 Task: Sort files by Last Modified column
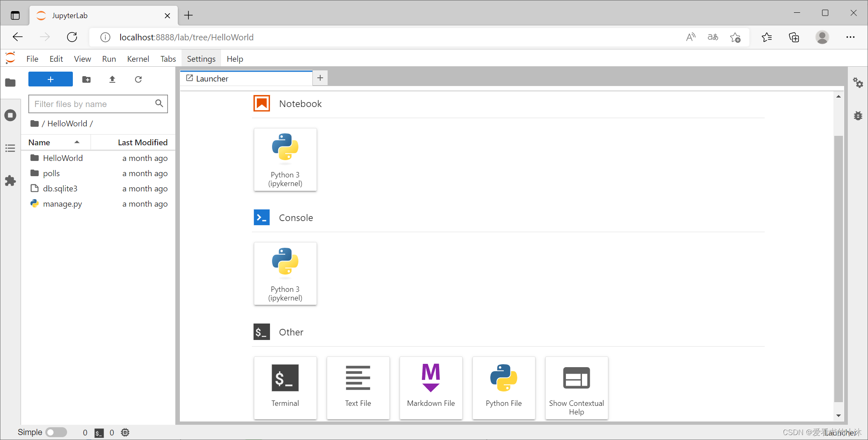133,142
